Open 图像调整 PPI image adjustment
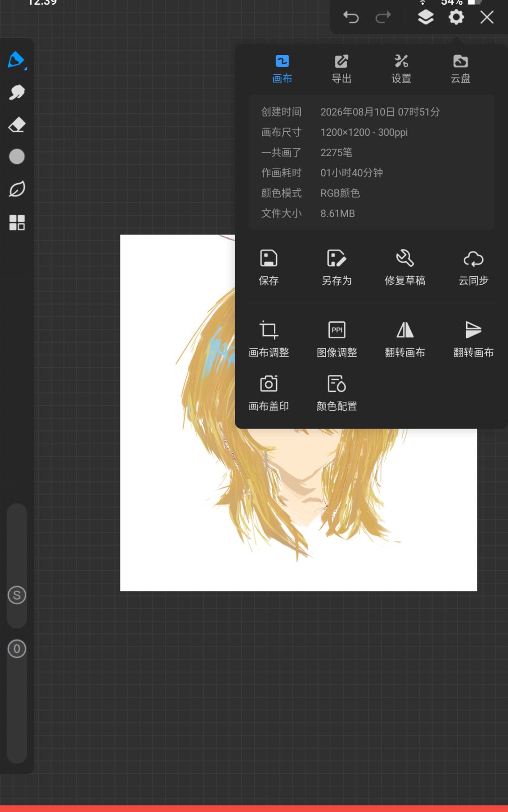 pyautogui.click(x=337, y=339)
